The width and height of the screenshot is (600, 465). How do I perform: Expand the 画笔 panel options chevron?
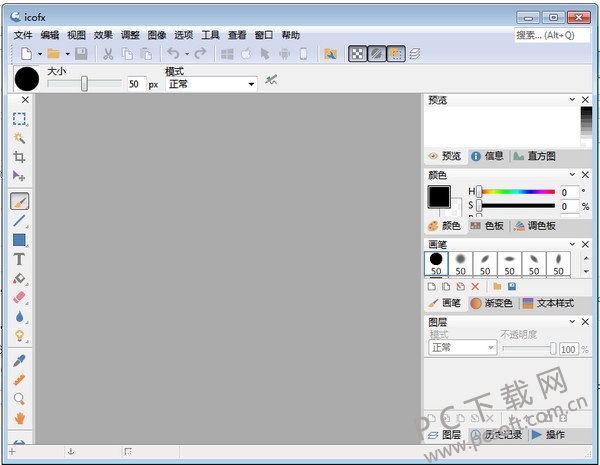(572, 244)
